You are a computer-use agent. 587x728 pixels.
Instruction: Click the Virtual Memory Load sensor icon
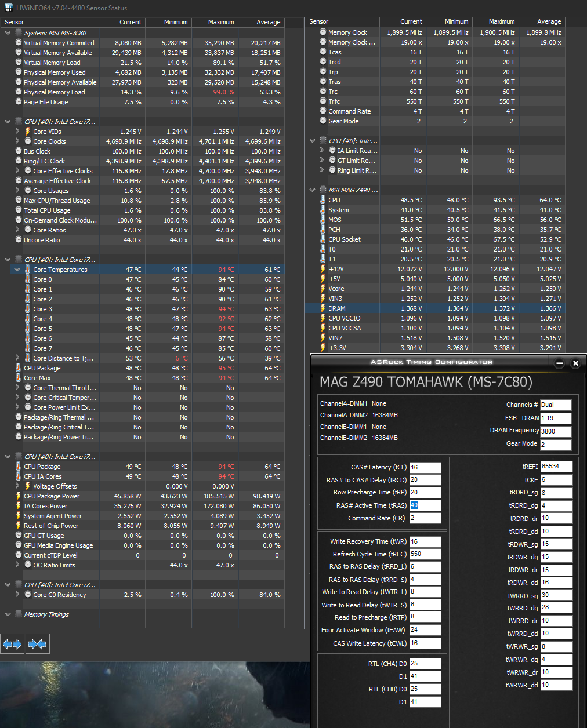coord(19,63)
